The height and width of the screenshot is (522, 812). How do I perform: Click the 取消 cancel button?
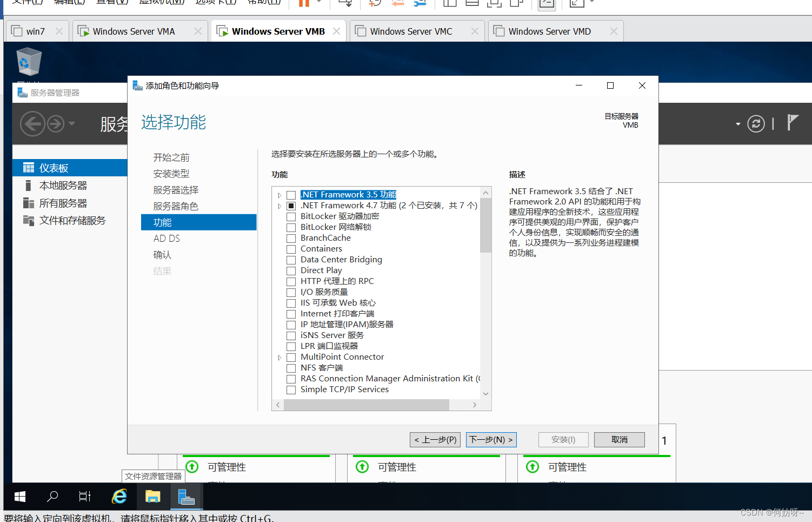coord(620,440)
